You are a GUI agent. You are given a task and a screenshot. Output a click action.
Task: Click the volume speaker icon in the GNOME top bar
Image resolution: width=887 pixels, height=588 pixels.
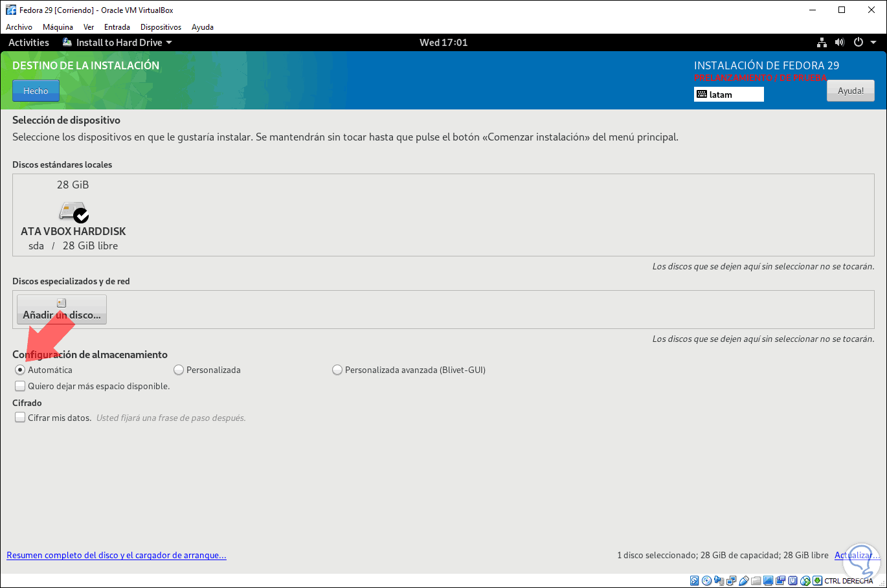(x=840, y=43)
